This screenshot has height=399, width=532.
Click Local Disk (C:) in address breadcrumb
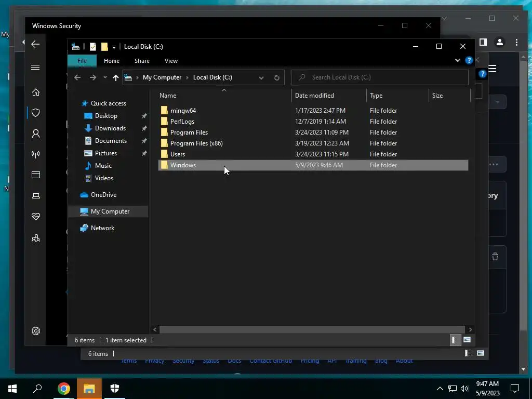click(212, 77)
